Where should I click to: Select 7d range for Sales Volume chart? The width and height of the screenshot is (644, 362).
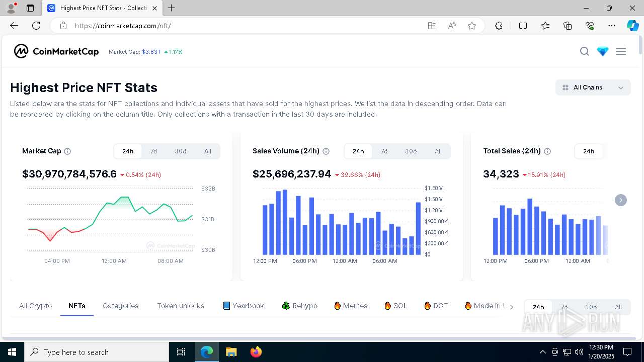click(x=384, y=151)
